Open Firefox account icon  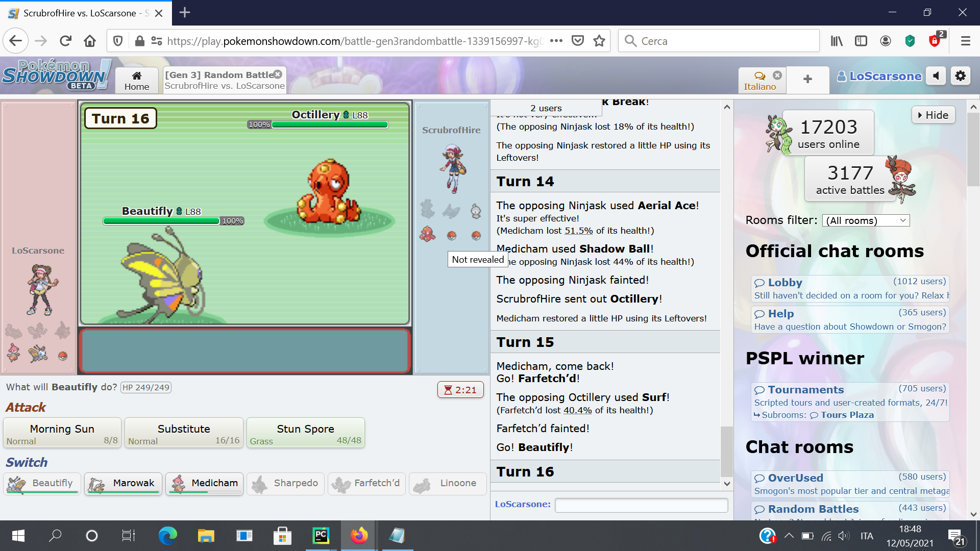[x=886, y=41]
